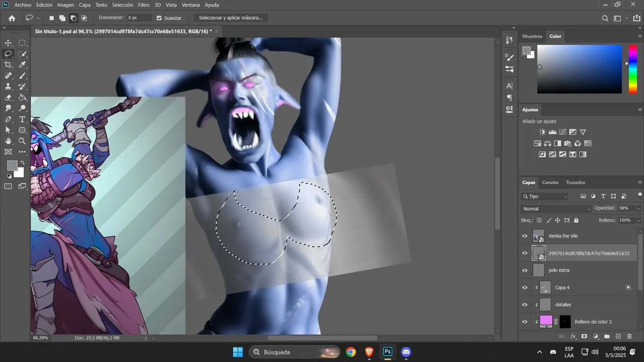Click the Desvanecer value input field
644x362 pixels.
(139, 18)
